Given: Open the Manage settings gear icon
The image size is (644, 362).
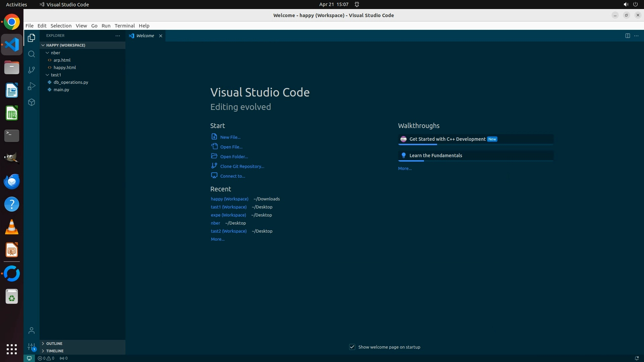Looking at the screenshot, I should pyautogui.click(x=32, y=347).
